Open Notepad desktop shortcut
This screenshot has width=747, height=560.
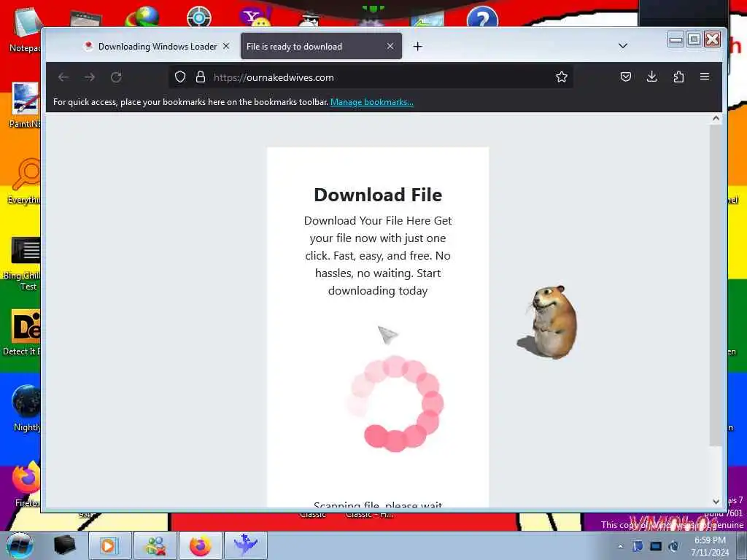click(x=24, y=29)
